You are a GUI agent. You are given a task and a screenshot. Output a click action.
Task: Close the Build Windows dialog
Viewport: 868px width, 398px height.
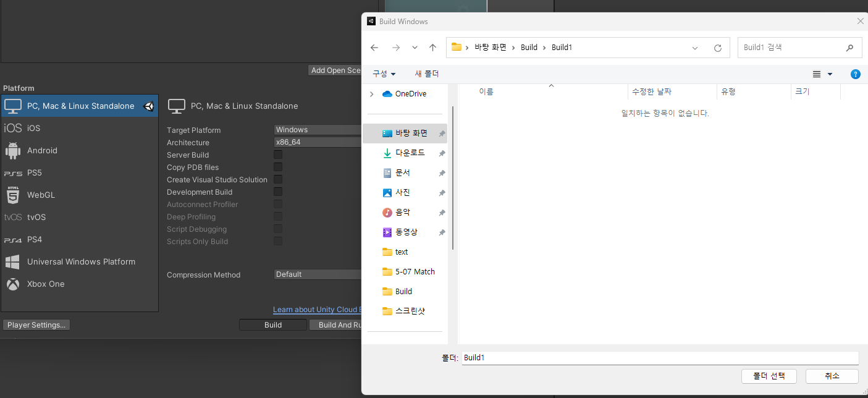[860, 21]
